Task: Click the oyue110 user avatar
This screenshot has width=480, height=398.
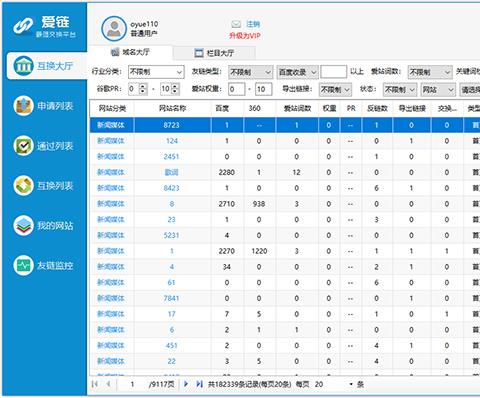Action: tap(114, 28)
